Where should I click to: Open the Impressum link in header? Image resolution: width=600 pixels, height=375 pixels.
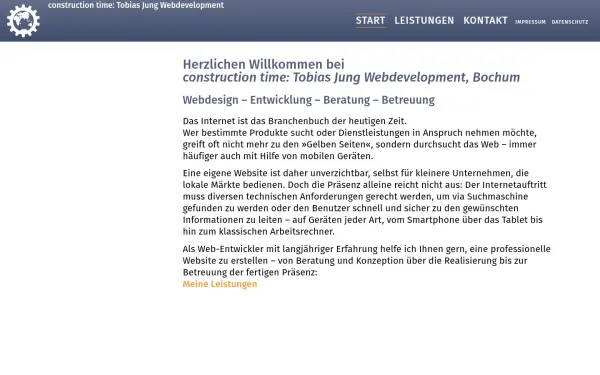click(x=530, y=22)
